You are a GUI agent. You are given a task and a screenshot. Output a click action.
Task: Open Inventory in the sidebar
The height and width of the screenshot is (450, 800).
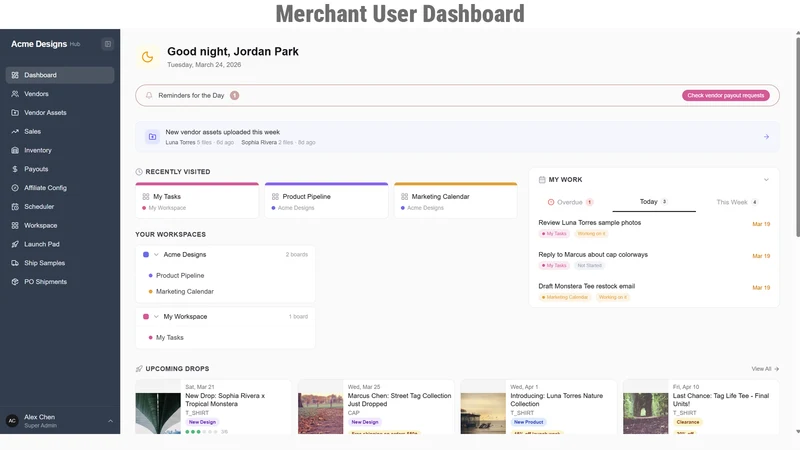coord(60,151)
